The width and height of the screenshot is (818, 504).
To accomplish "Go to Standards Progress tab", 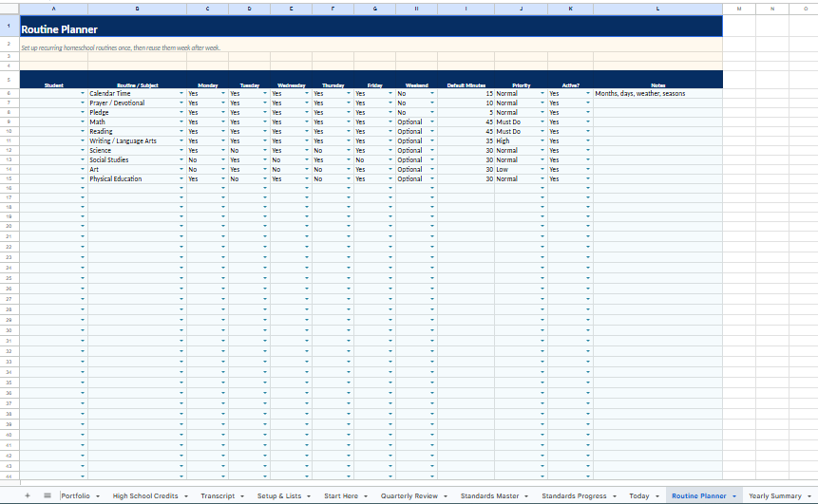I will (x=574, y=495).
